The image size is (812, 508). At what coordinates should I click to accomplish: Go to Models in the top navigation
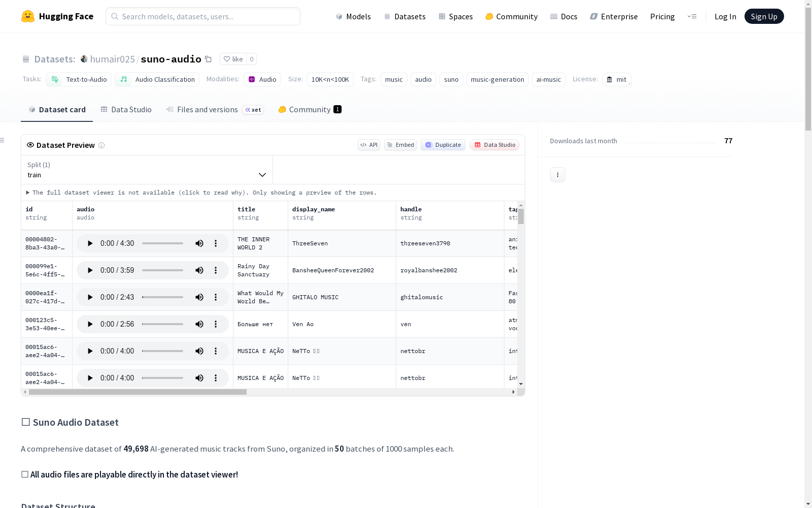pyautogui.click(x=353, y=16)
